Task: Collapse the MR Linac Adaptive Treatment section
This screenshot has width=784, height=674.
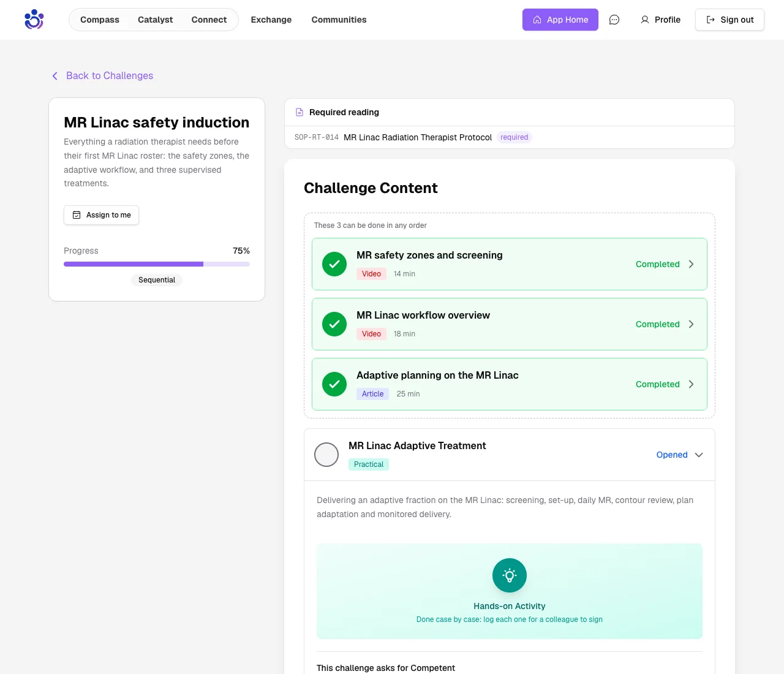Action: point(699,455)
